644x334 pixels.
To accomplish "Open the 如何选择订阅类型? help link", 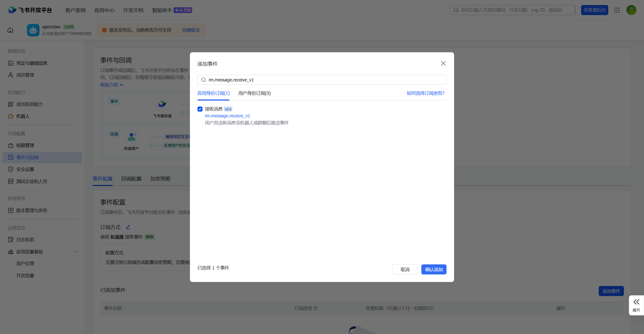I will tap(425, 93).
